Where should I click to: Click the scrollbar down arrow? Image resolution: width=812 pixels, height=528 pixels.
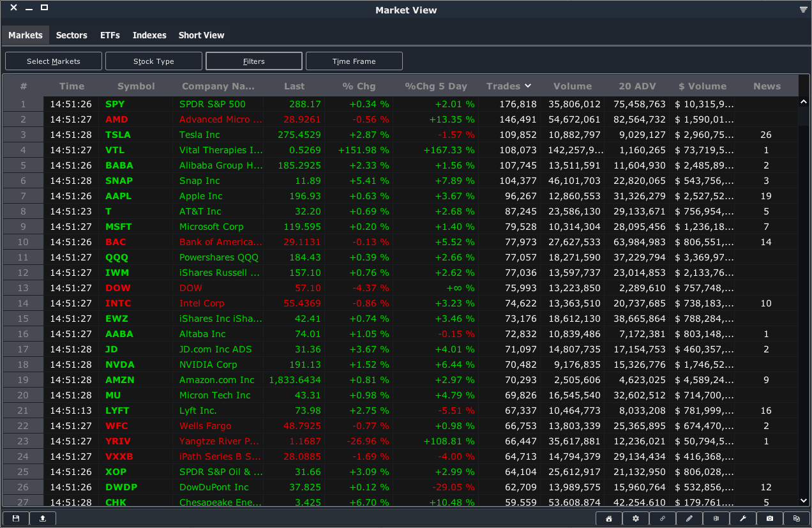tap(804, 501)
